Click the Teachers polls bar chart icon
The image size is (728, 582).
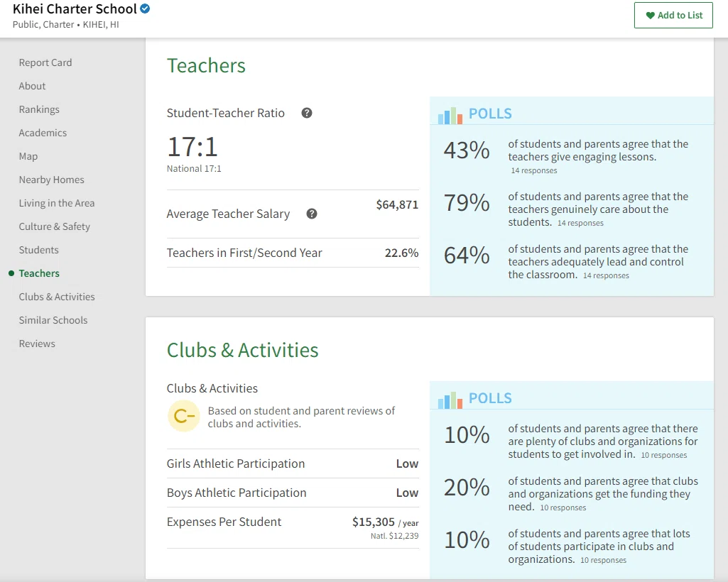pos(450,115)
